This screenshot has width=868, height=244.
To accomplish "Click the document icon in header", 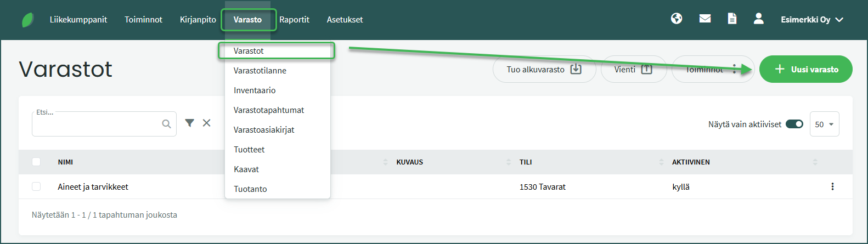I will click(732, 19).
